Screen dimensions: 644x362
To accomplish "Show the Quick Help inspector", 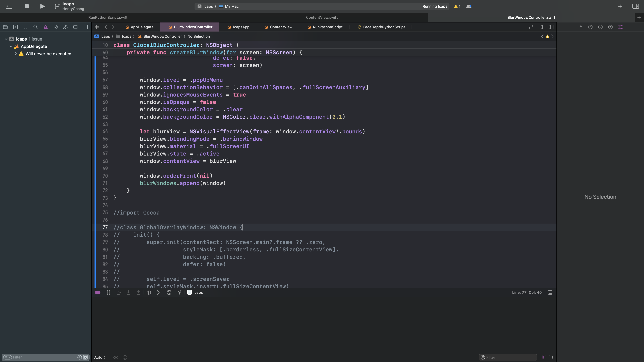I will (x=600, y=27).
